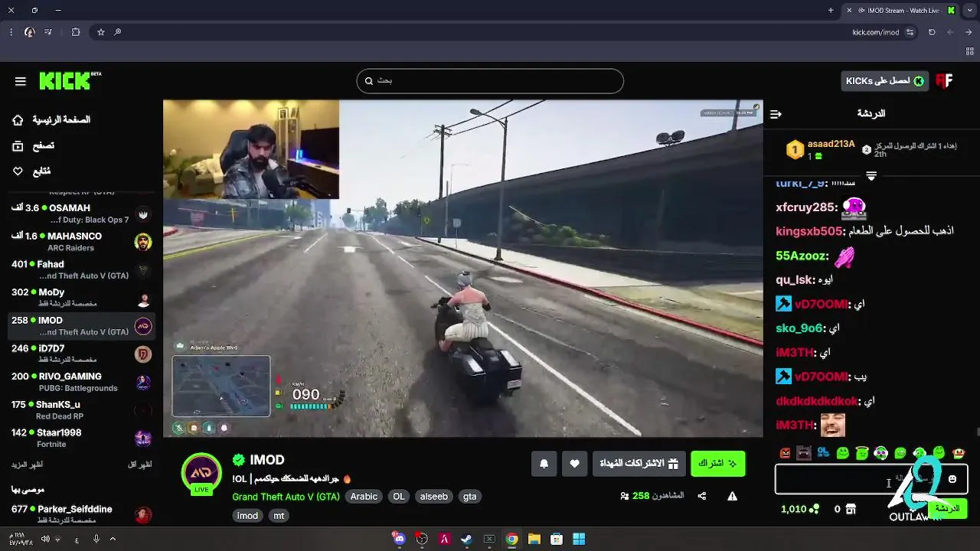Select the imod tag
Image resolution: width=980 pixels, height=551 pixels.
click(x=247, y=516)
